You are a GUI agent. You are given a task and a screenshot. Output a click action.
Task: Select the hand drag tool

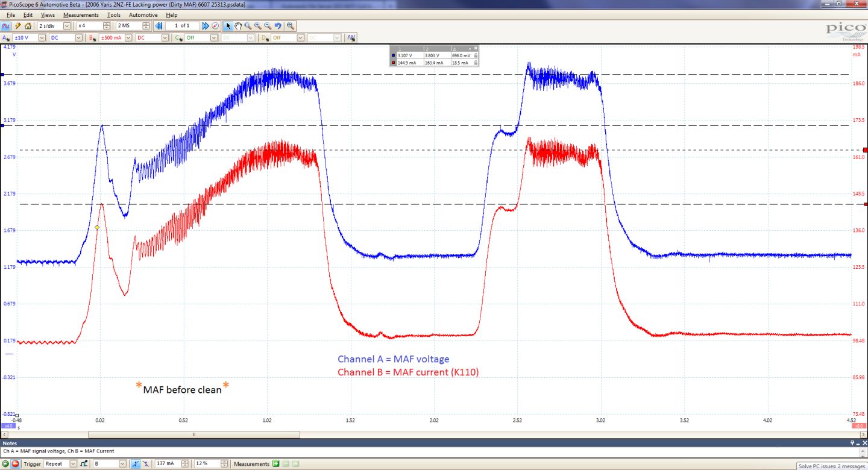(x=238, y=26)
